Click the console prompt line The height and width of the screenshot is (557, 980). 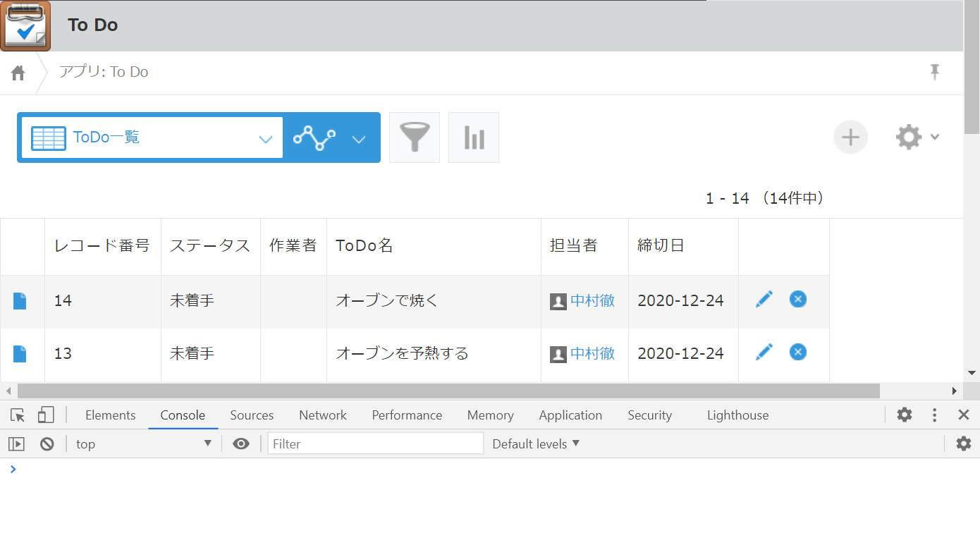[490, 470]
